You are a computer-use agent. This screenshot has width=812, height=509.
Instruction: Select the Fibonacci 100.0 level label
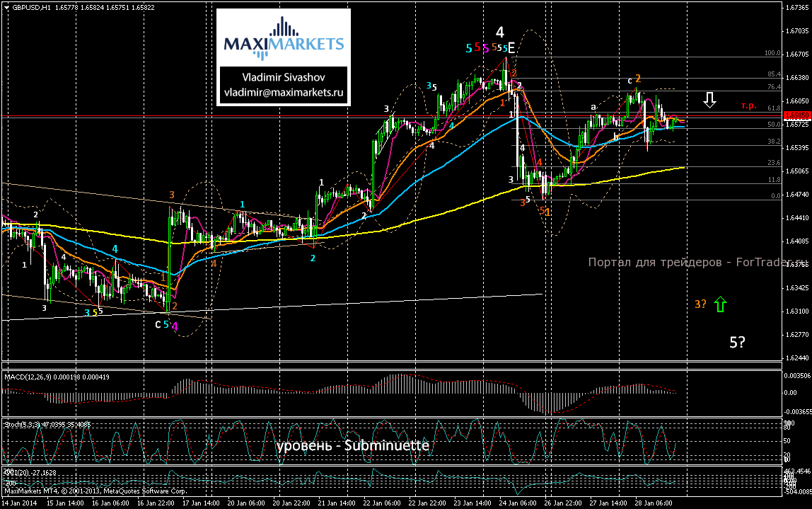(772, 53)
